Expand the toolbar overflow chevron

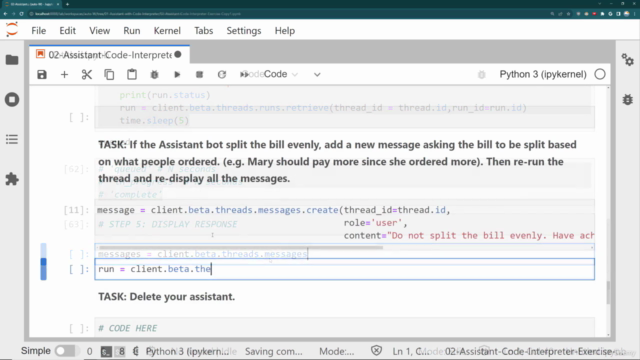pos(317,75)
